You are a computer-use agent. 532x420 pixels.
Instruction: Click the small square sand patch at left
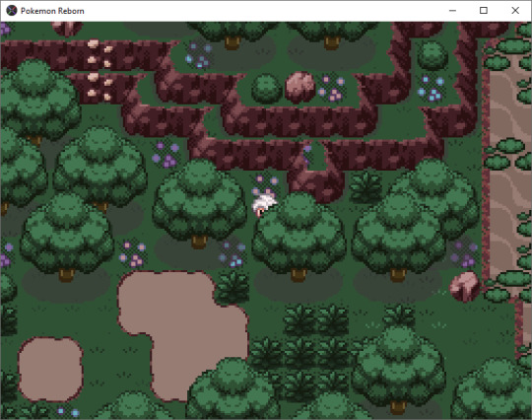[50, 370]
